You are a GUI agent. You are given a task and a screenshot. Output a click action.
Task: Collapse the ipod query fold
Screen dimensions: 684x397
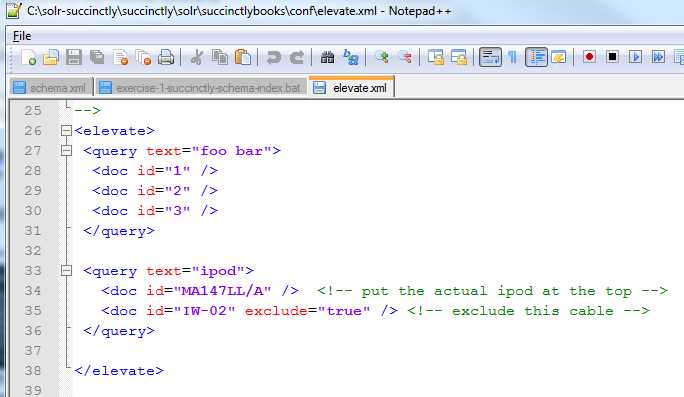coord(66,270)
